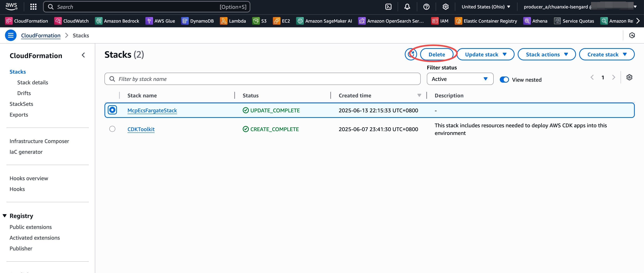
Task: Open S3 favorite shortcut
Action: coord(259,21)
